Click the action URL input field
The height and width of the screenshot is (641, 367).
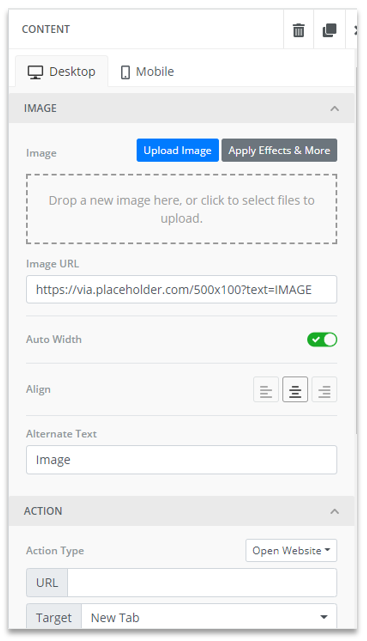pos(202,583)
